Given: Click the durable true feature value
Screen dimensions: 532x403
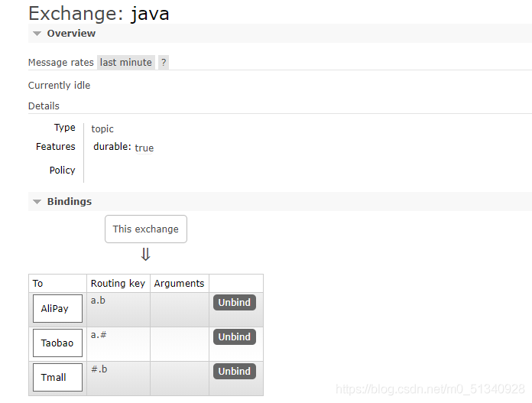Looking at the screenshot, I should click(144, 148).
